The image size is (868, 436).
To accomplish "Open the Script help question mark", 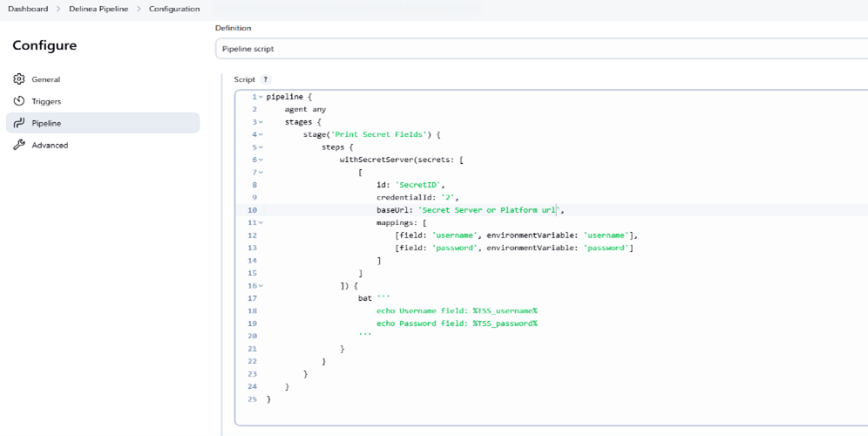I will 266,79.
